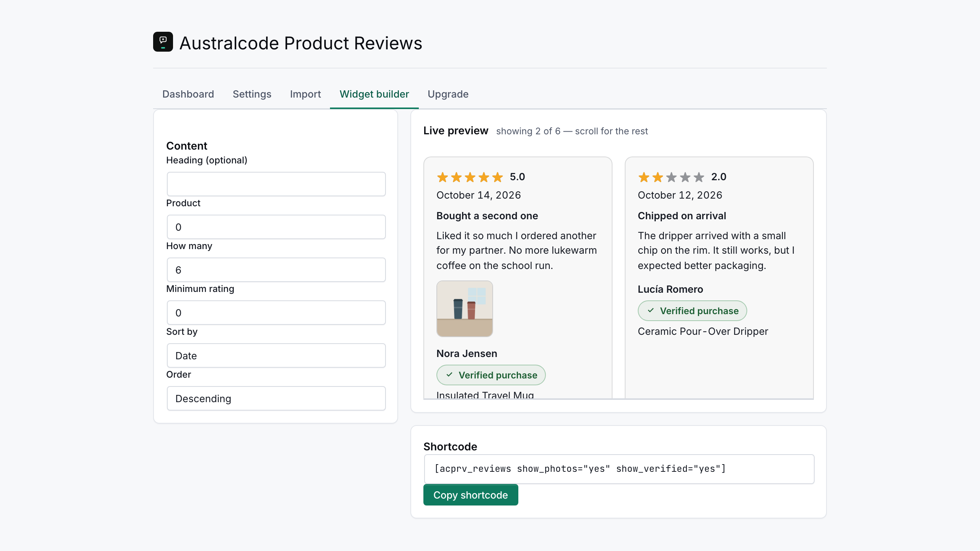980x551 pixels.
Task: Click the Content section heading
Action: pyautogui.click(x=186, y=146)
